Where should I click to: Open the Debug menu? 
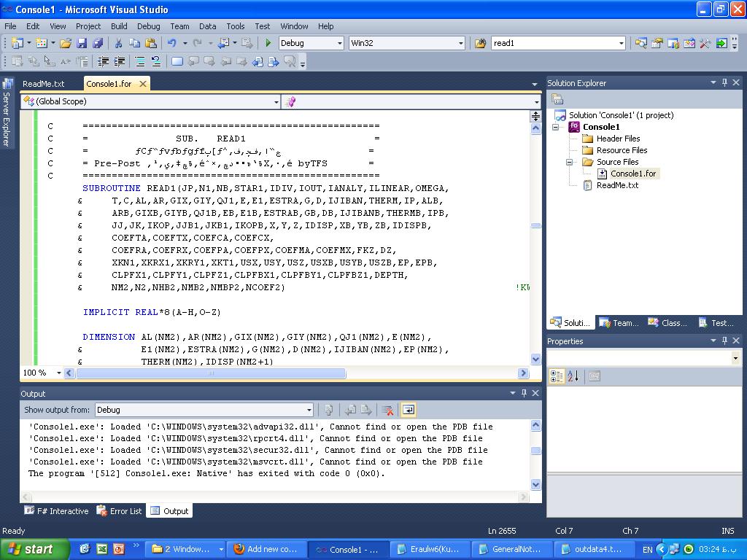click(148, 26)
